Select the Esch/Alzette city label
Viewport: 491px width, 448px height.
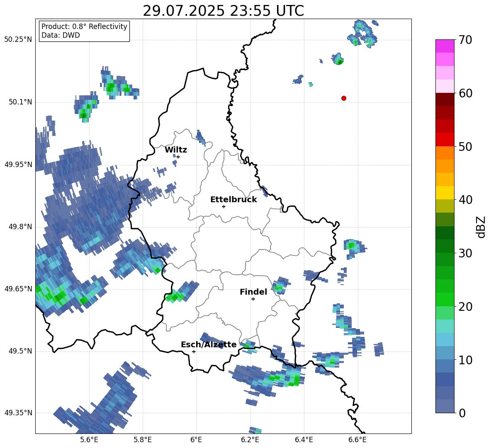tap(209, 344)
